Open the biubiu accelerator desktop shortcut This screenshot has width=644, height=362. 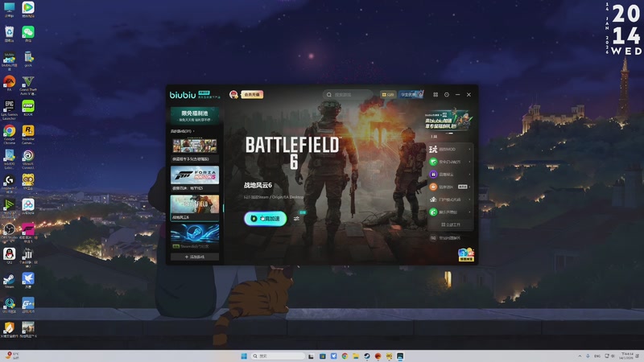tap(10, 61)
